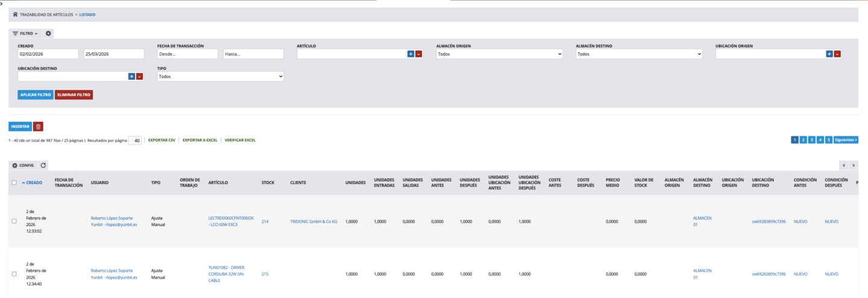
Task: Open the Almacén Destino dropdown
Action: point(639,54)
